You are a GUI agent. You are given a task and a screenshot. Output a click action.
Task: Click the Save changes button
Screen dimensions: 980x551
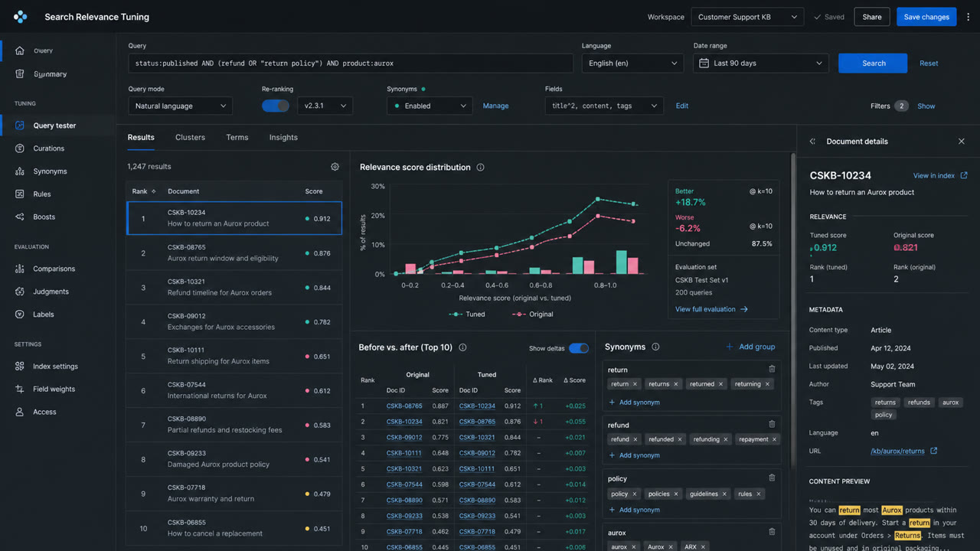coord(926,17)
